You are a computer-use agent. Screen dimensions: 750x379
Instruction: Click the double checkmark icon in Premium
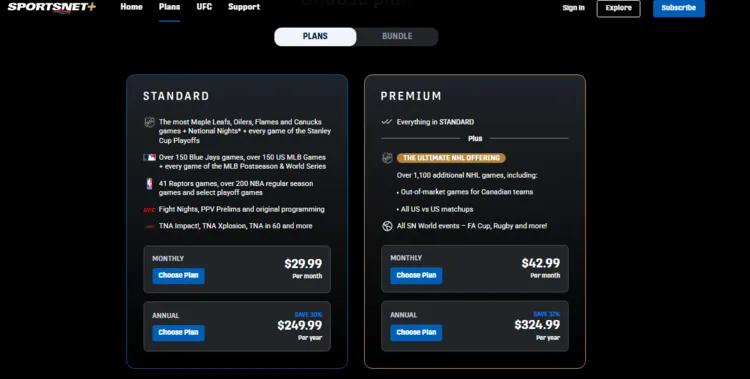(386, 122)
